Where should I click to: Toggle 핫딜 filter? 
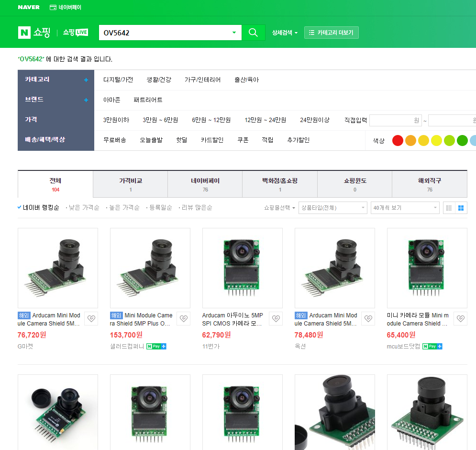181,140
